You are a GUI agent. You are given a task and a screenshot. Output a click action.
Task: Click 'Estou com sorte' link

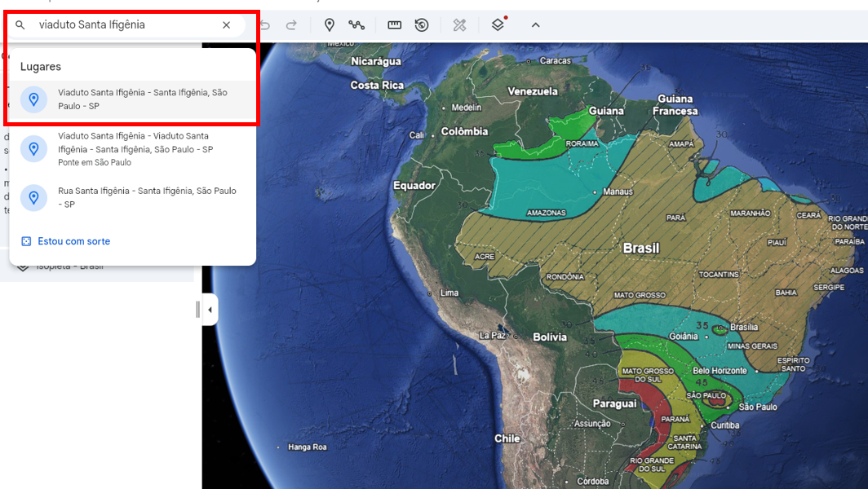click(x=73, y=241)
